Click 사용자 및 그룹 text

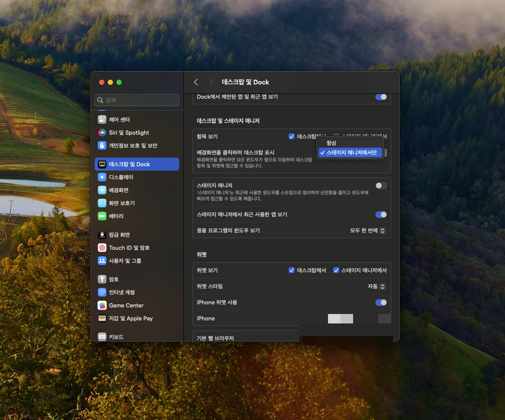pos(125,261)
